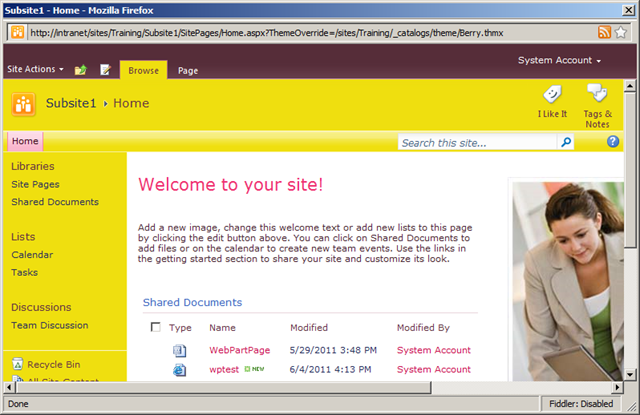Switch to the Page ribbon tab
This screenshot has width=640, height=415.
(x=188, y=71)
